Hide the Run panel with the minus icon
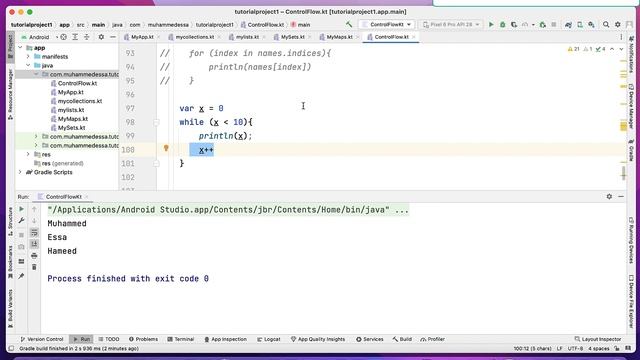Screen dimensions: 640x360 pyautogui.click(x=621, y=196)
